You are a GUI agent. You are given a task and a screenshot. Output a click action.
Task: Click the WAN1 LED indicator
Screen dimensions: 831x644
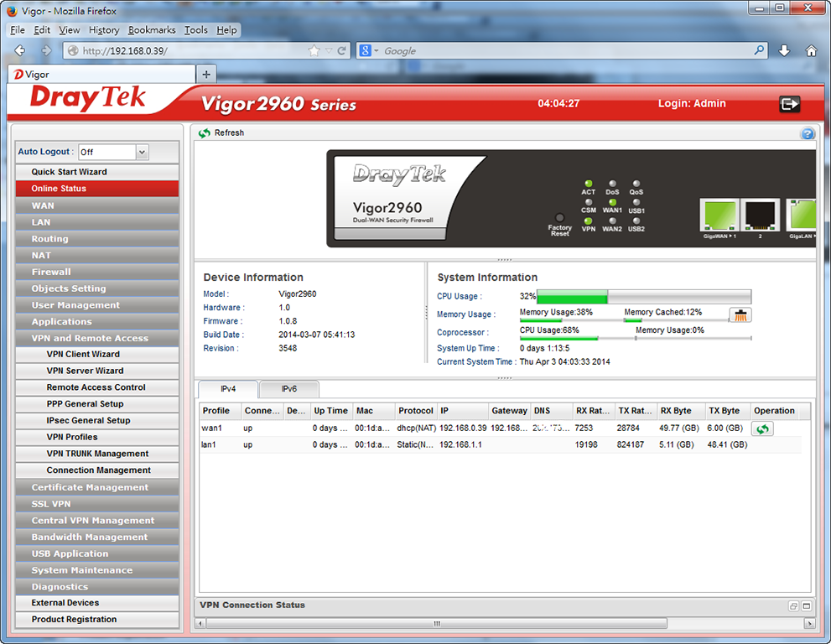612,202
